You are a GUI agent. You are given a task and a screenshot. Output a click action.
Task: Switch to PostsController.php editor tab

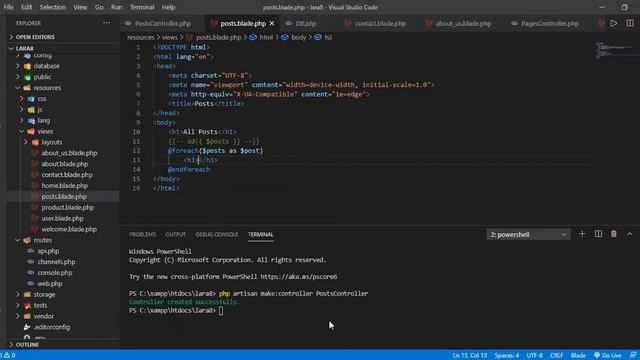click(162, 23)
